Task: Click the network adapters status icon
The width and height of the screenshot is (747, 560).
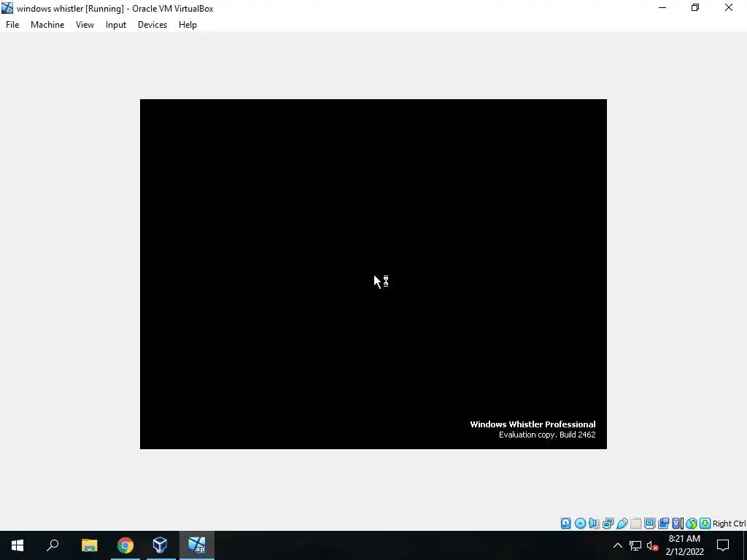Action: click(x=608, y=524)
